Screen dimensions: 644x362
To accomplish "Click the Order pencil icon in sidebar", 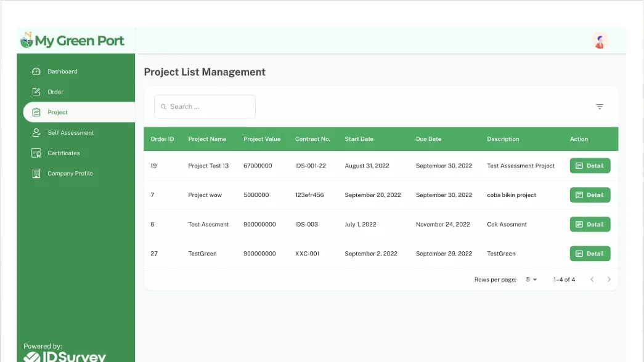I will click(36, 92).
